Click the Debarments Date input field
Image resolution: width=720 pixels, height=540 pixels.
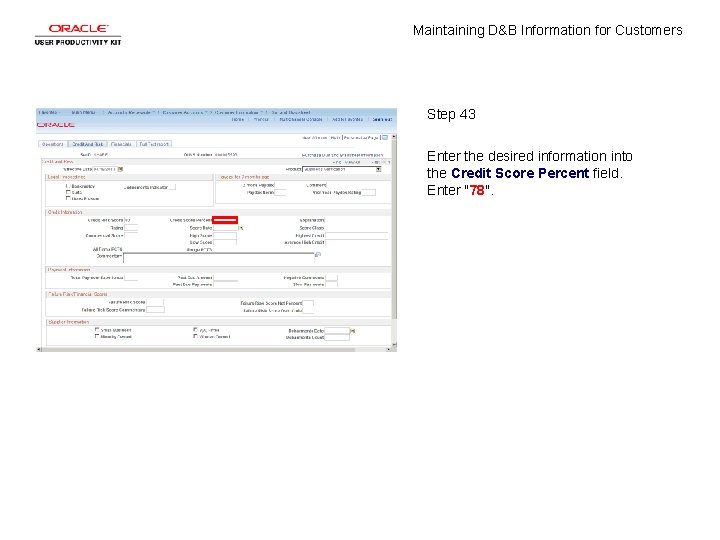(x=337, y=331)
